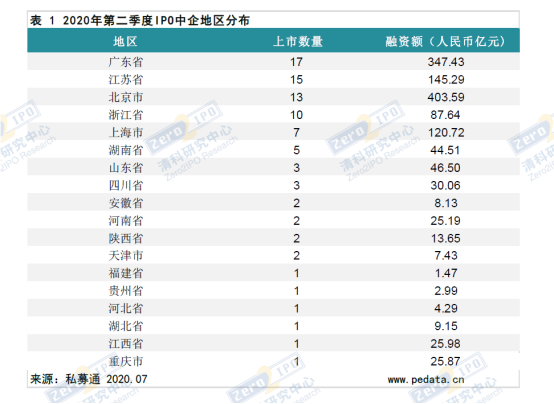The height and width of the screenshot is (404, 554).
Task: Select the 陕西省 region cell
Action: click(126, 238)
